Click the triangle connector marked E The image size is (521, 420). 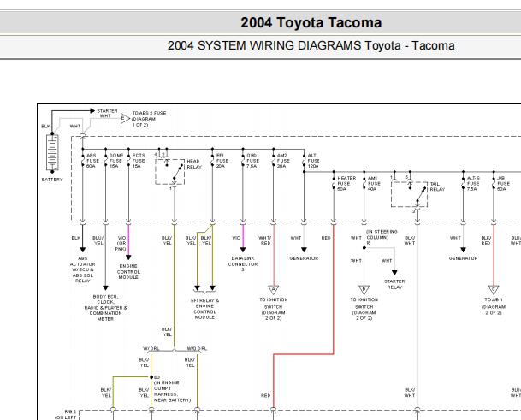pos(125,118)
